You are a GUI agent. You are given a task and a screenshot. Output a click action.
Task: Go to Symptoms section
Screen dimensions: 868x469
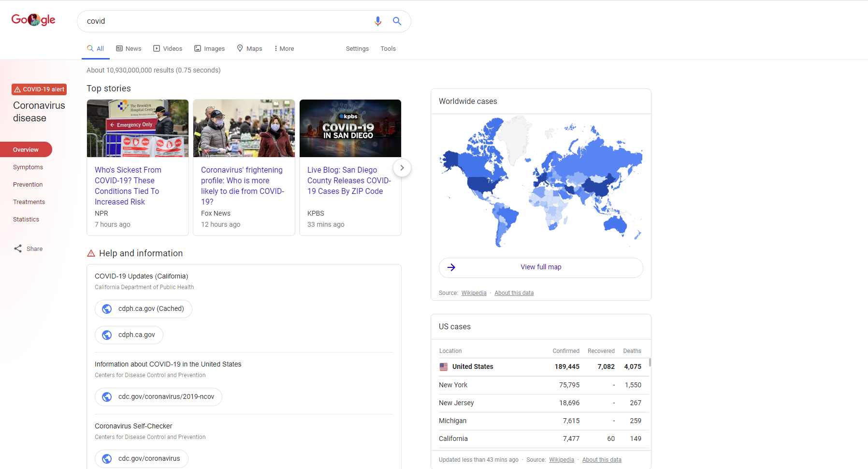pos(28,167)
